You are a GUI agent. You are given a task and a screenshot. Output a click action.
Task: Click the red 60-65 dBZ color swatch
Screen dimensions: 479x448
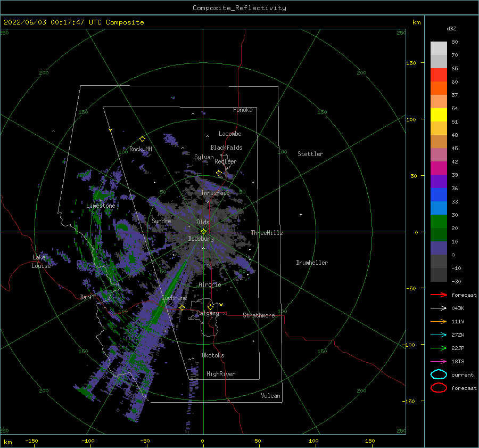[439, 75]
